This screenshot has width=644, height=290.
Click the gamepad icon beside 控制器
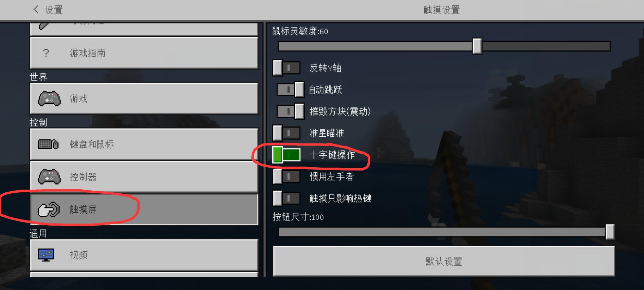pos(49,177)
